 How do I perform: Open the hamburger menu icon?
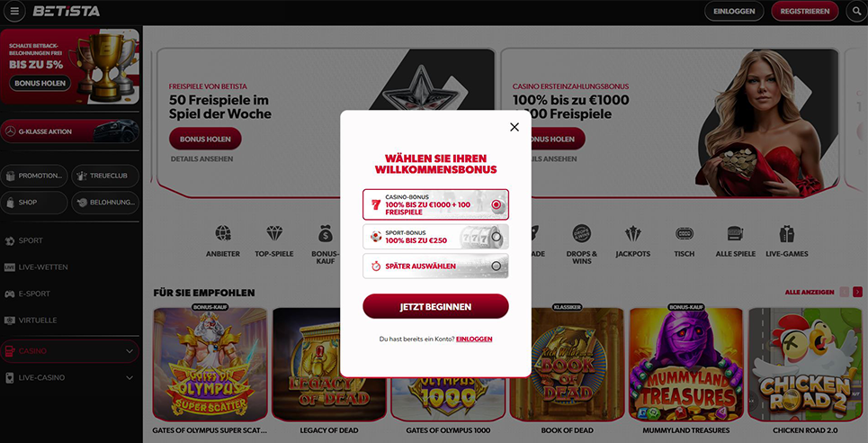coord(14,11)
